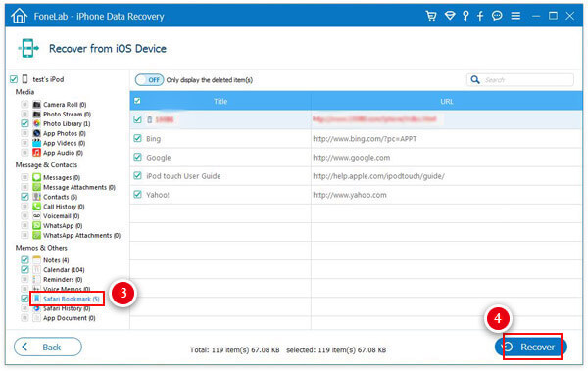Select Photo Library (1) category
This screenshot has width=588, height=371.
click(x=67, y=123)
